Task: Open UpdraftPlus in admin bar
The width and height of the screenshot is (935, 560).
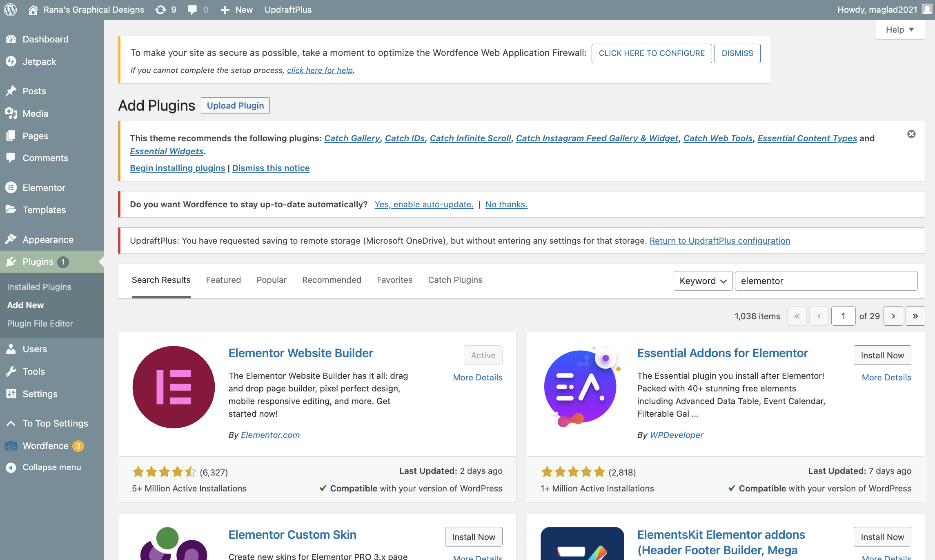Action: pyautogui.click(x=288, y=10)
